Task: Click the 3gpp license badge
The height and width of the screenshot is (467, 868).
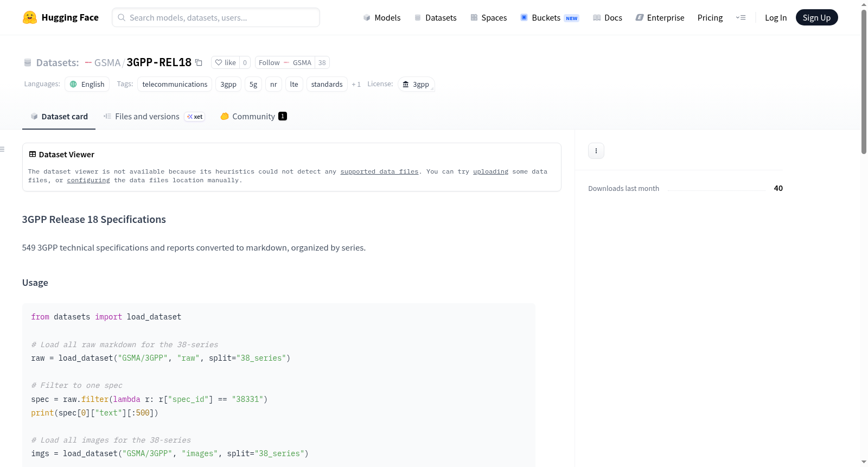Action: [x=416, y=84]
